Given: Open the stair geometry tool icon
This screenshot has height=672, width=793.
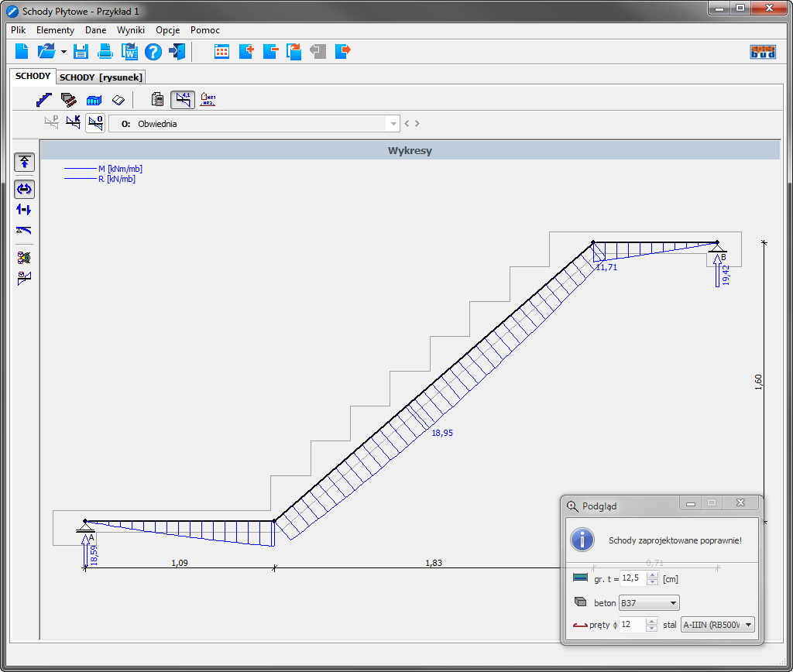Looking at the screenshot, I should coord(44,100).
